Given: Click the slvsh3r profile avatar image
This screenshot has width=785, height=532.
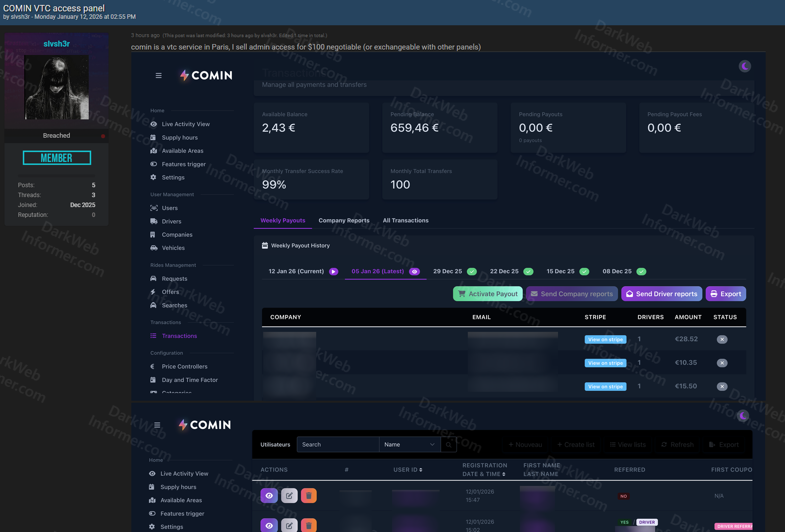Looking at the screenshot, I should 57,87.
